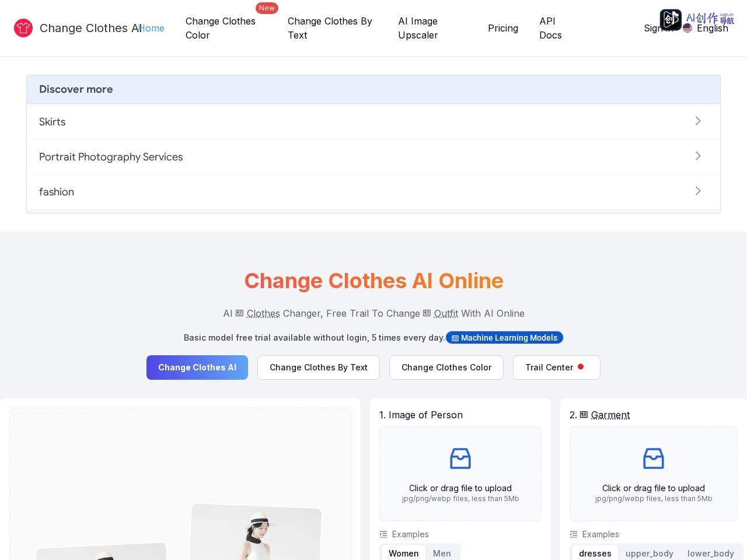747x560 pixels.
Task: Click the woman in white hat preview image
Action: tap(256, 532)
